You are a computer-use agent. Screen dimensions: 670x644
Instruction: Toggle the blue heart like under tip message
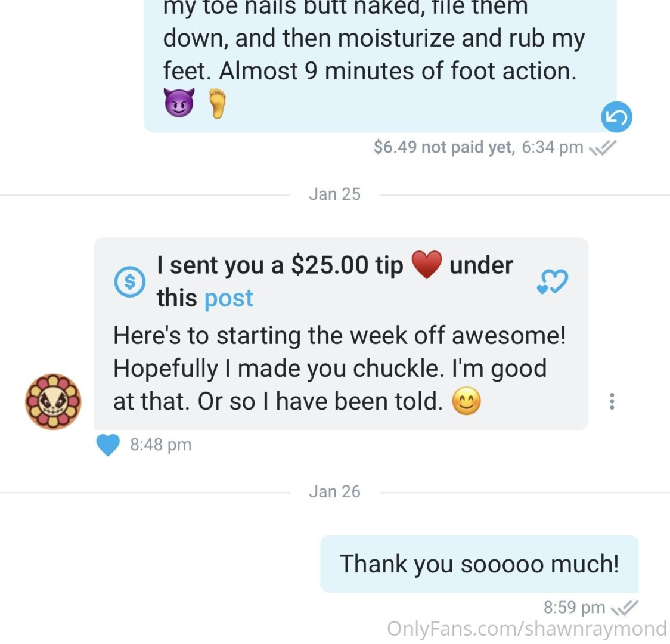coord(108,445)
